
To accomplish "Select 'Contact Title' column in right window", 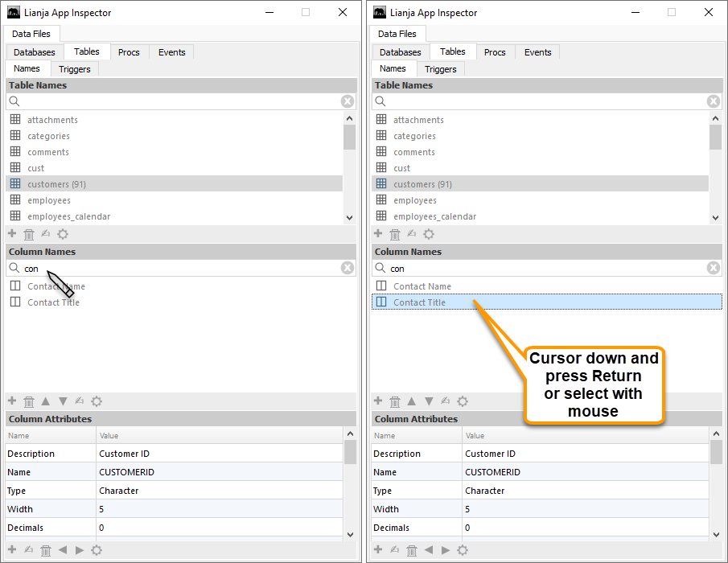I will pyautogui.click(x=419, y=302).
